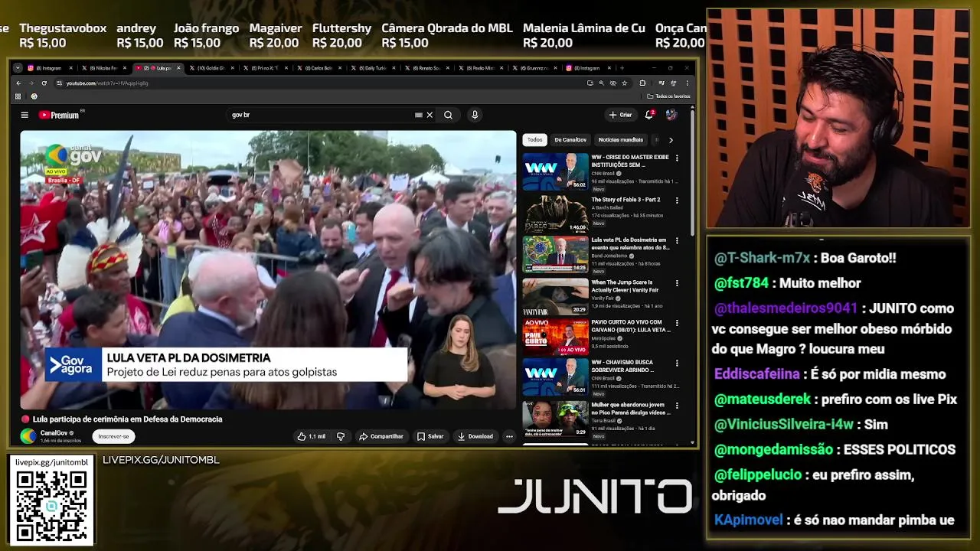The image size is (980, 551).
Task: Click the YouTube Premium logo
Action: (60, 115)
